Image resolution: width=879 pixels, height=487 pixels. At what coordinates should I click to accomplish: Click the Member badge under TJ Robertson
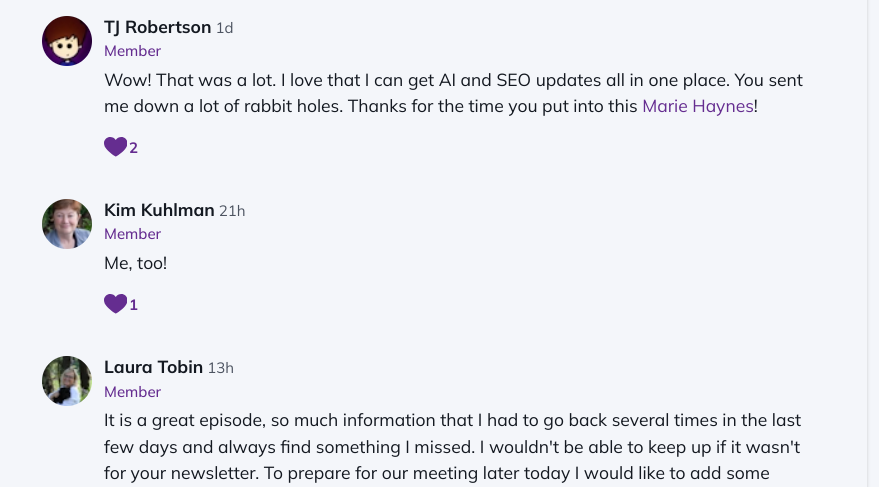132,51
